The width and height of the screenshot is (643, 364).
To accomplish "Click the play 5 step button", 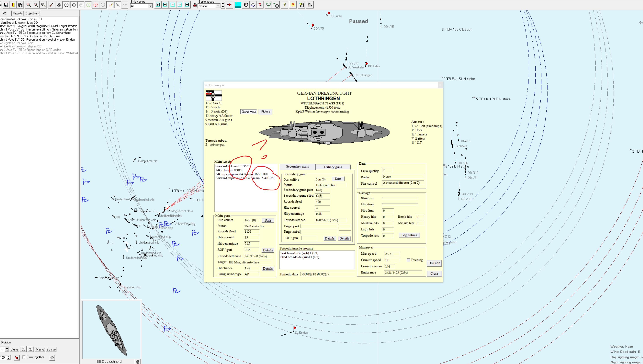I will (165, 5).
